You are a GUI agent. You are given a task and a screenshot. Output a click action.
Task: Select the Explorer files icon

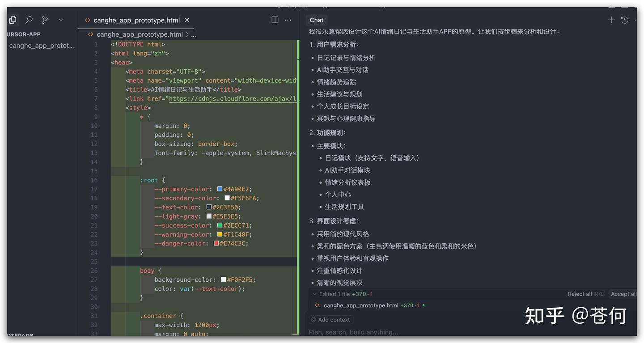pos(13,20)
